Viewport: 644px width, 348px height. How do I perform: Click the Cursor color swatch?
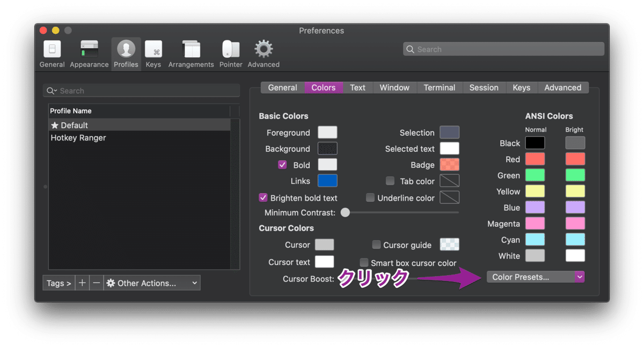point(324,245)
